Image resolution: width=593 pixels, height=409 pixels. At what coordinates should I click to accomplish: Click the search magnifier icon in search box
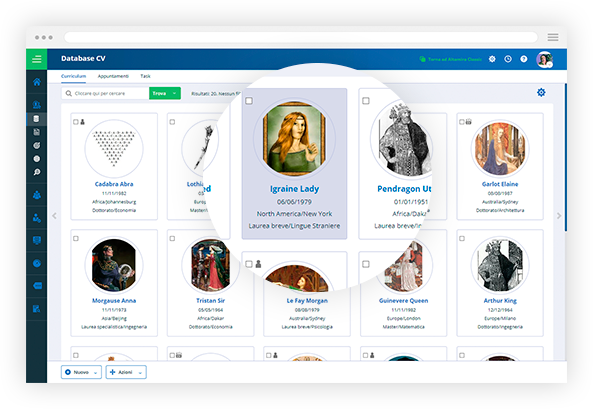pyautogui.click(x=68, y=93)
